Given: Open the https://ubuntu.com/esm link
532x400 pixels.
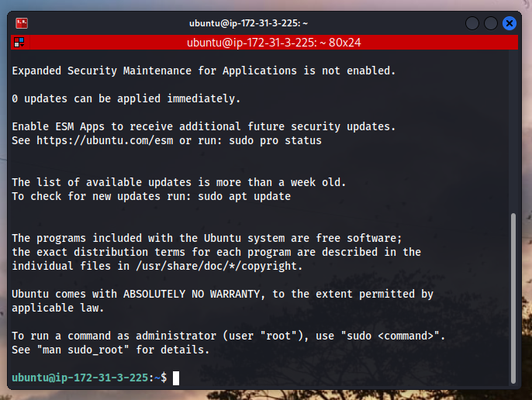Looking at the screenshot, I should point(105,140).
